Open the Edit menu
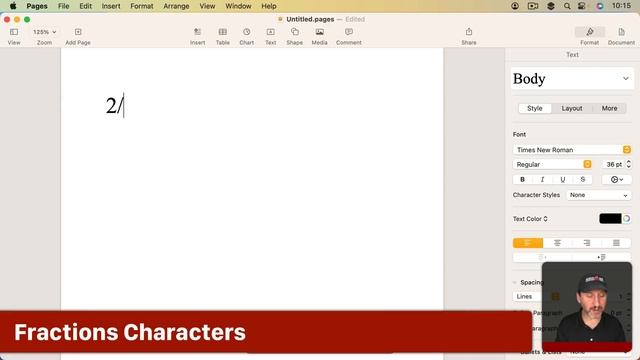 (x=85, y=6)
